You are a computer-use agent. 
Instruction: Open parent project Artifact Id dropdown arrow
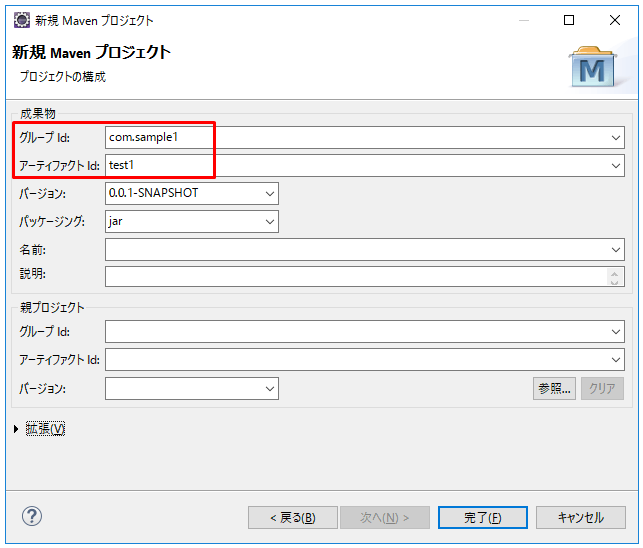[616, 360]
